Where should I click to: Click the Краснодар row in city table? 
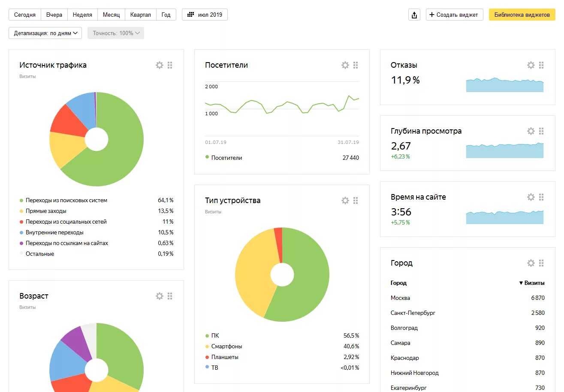(x=467, y=358)
